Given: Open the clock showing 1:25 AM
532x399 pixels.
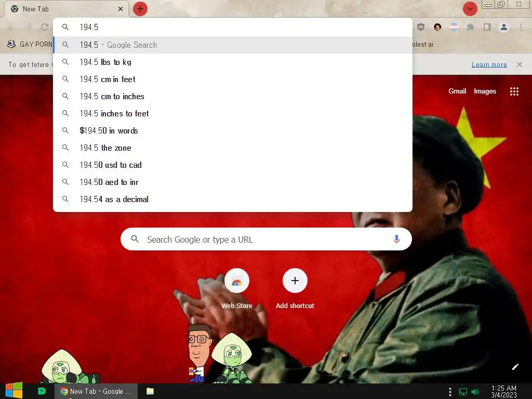Looking at the screenshot, I should point(504,391).
